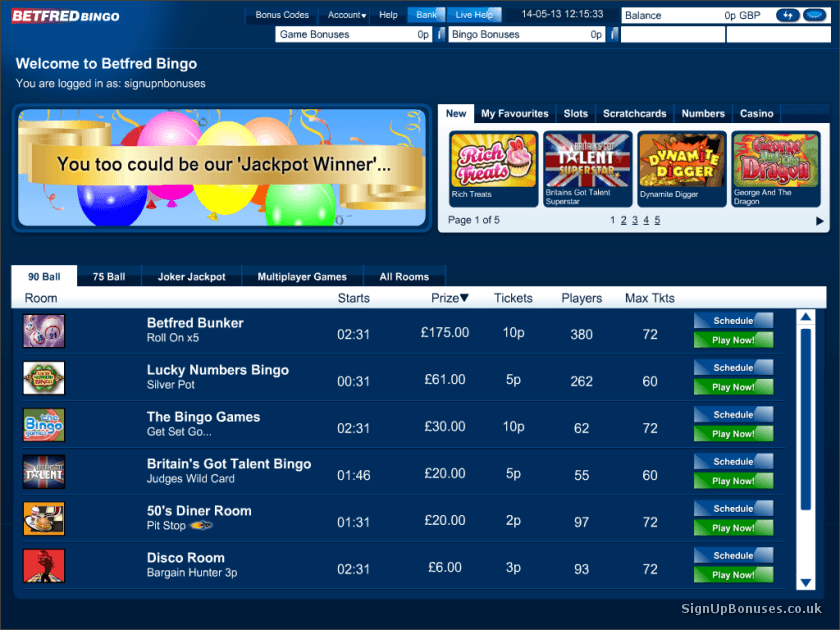
Task: Launch the Dynamite Digger game thumbnail
Action: point(682,168)
